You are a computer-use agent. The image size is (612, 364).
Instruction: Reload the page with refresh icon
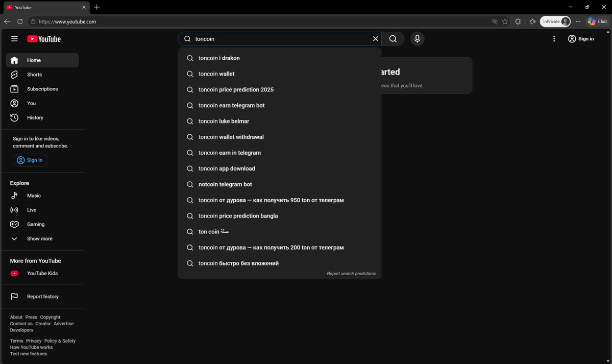[20, 21]
